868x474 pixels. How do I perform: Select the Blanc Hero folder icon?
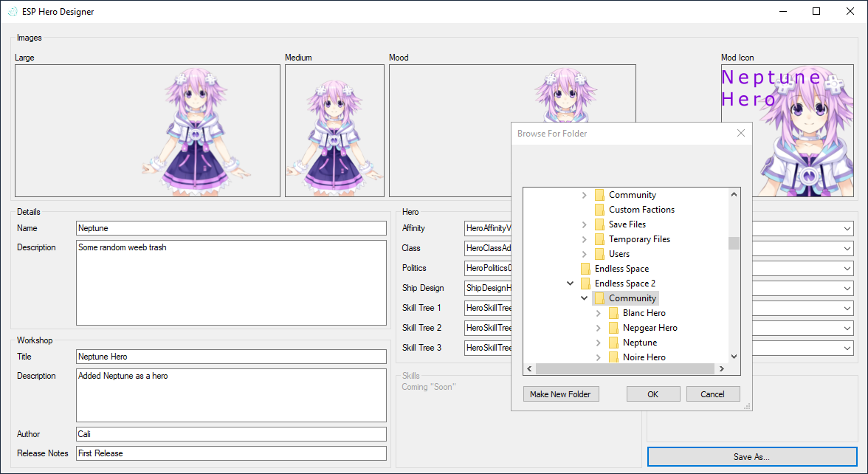(613, 313)
